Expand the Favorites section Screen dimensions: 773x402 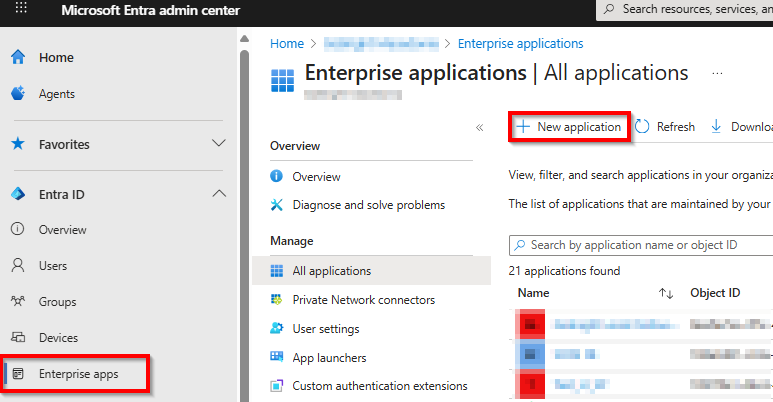coord(219,144)
